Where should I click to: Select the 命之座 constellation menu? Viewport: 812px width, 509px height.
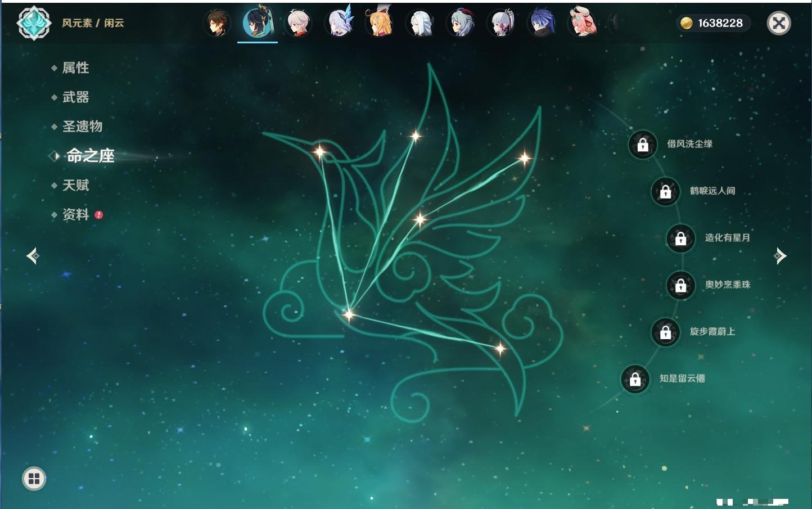click(90, 156)
